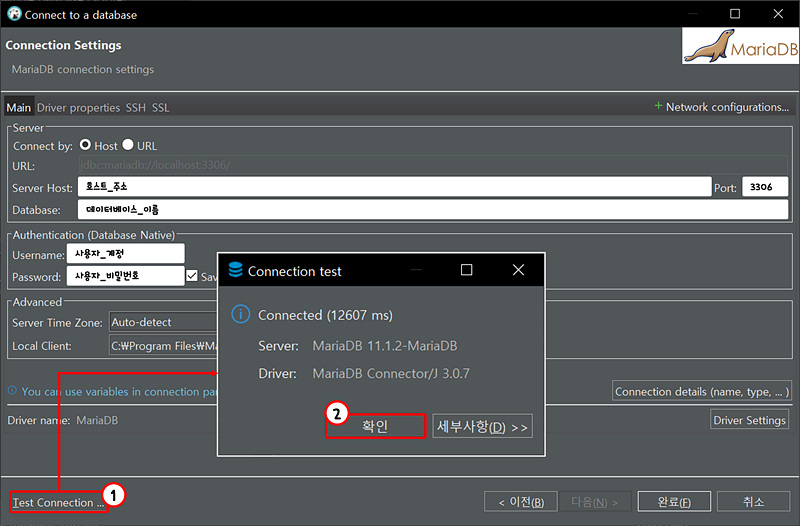
Task: Toggle the Save password checkbox
Action: pos(192,276)
